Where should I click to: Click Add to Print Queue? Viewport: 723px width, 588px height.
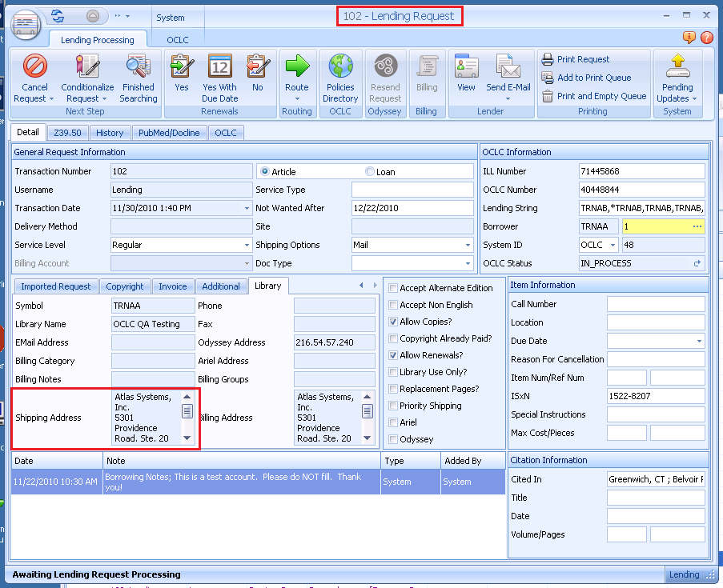(593, 78)
